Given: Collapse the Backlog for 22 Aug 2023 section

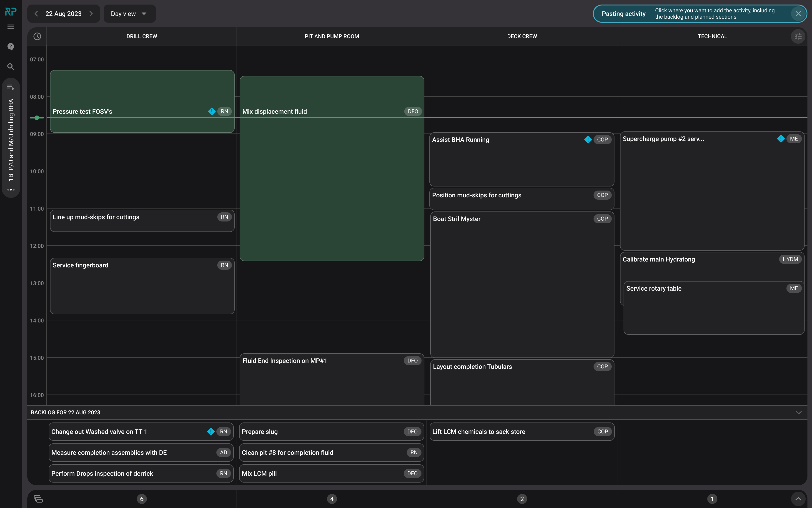Looking at the screenshot, I should click(x=799, y=412).
